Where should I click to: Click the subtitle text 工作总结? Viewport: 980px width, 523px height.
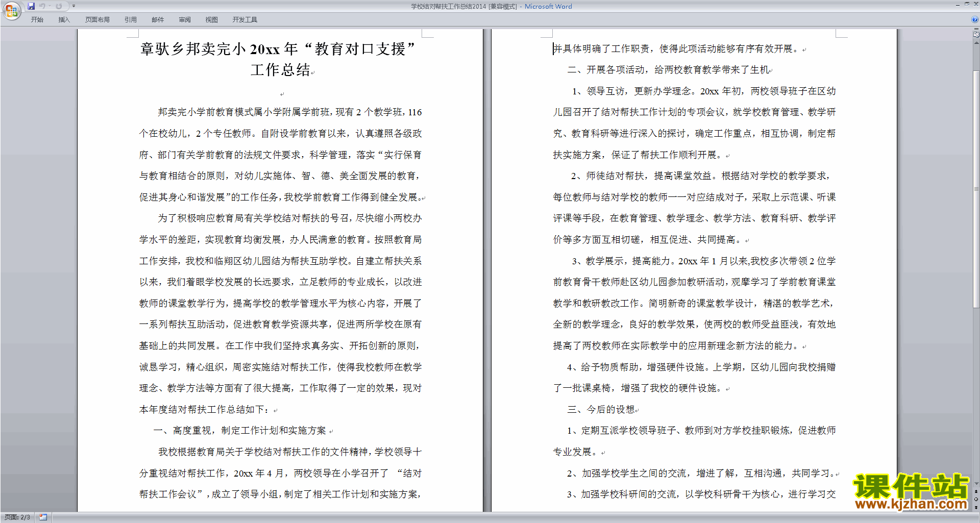(280, 70)
